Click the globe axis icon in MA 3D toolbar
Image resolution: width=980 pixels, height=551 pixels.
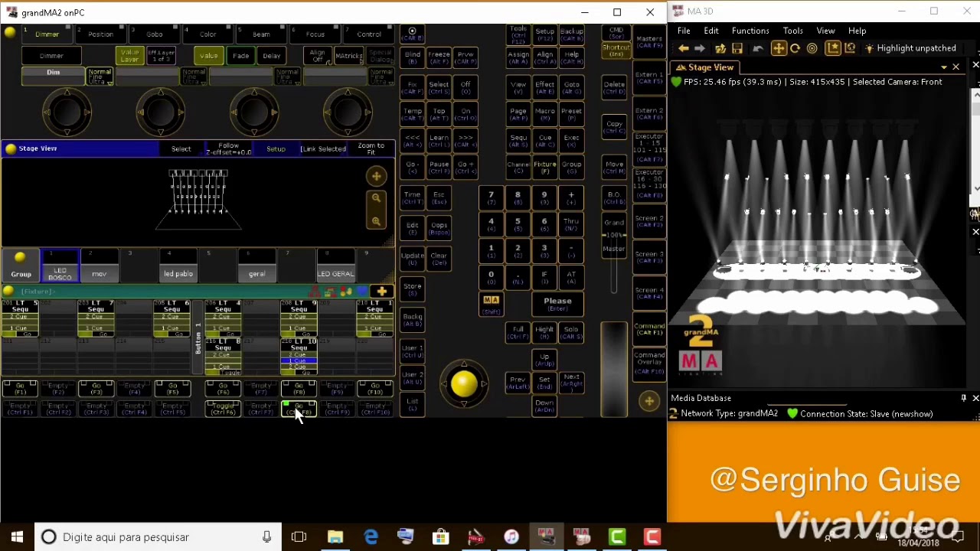pos(850,48)
